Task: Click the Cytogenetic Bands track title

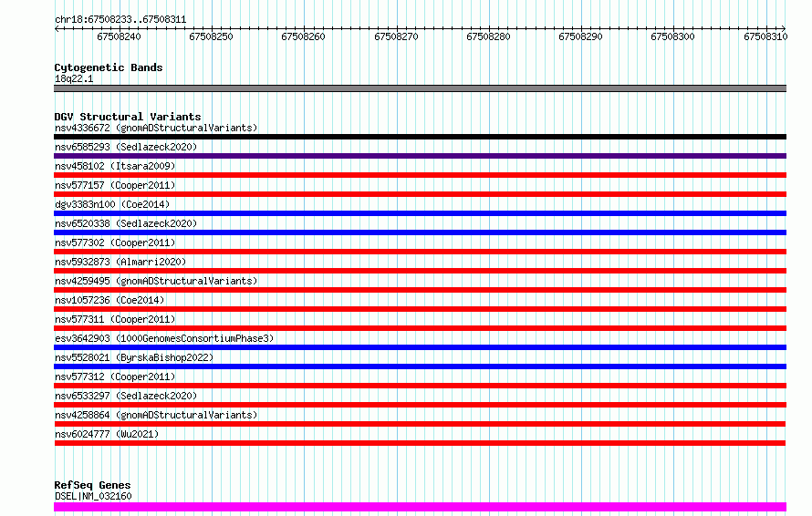Action: 109,67
